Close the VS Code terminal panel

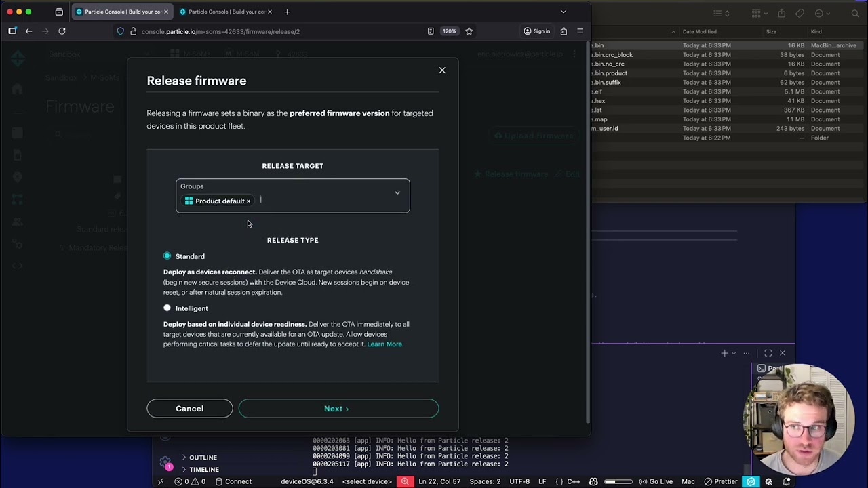click(783, 353)
